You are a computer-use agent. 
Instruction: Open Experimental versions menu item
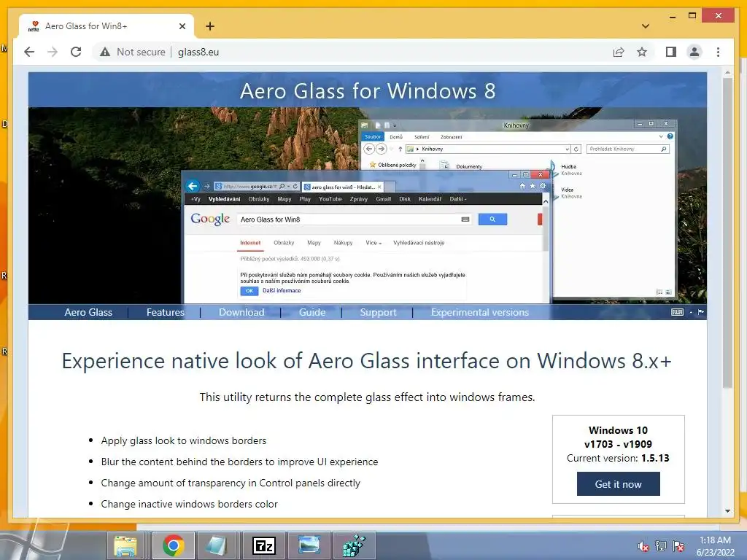pyautogui.click(x=480, y=312)
